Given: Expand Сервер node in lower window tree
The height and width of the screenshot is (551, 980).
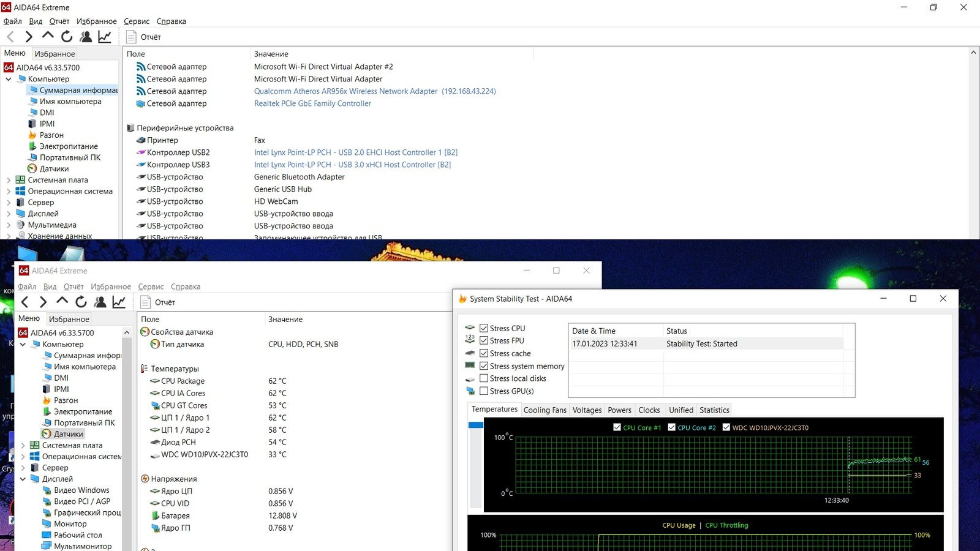Looking at the screenshot, I should (23, 468).
